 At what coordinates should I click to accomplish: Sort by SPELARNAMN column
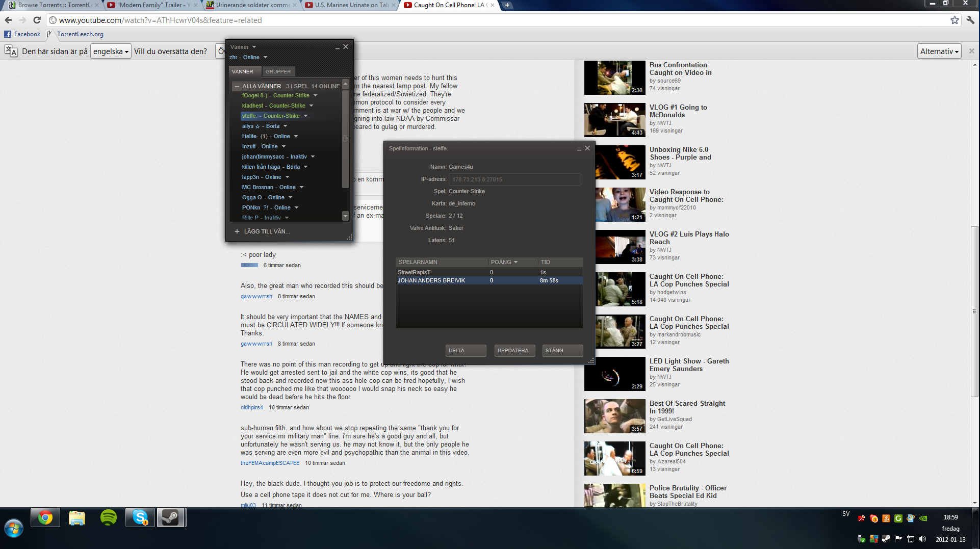(442, 262)
